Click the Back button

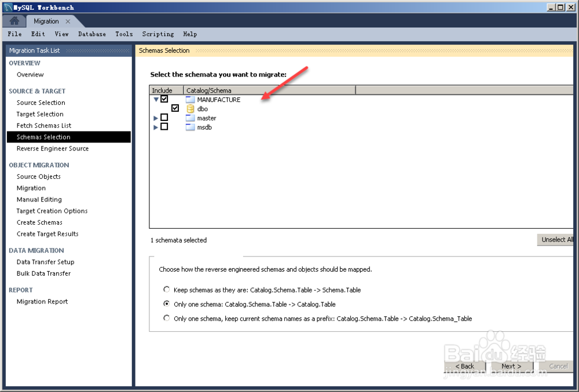(x=464, y=366)
